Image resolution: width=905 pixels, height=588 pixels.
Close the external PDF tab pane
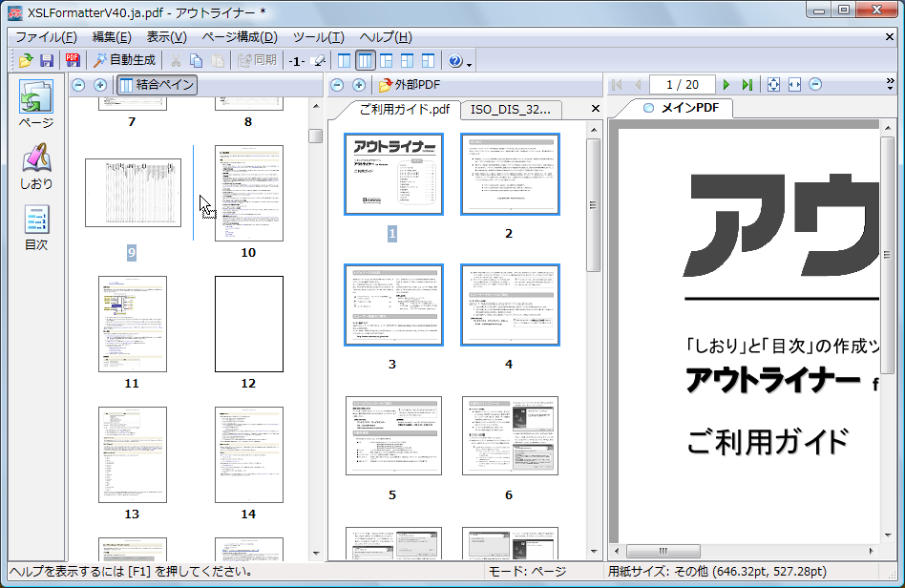coord(596,109)
